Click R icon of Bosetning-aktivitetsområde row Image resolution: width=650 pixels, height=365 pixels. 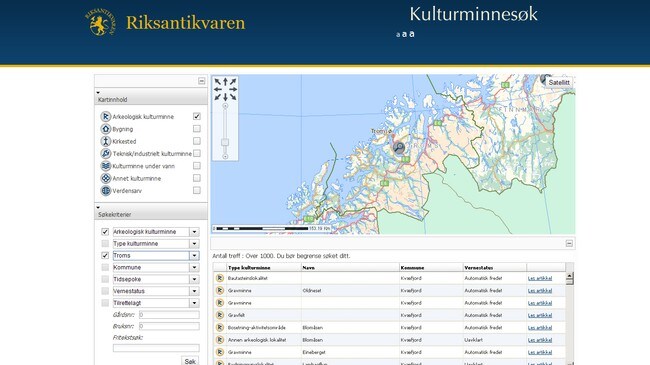coord(220,327)
